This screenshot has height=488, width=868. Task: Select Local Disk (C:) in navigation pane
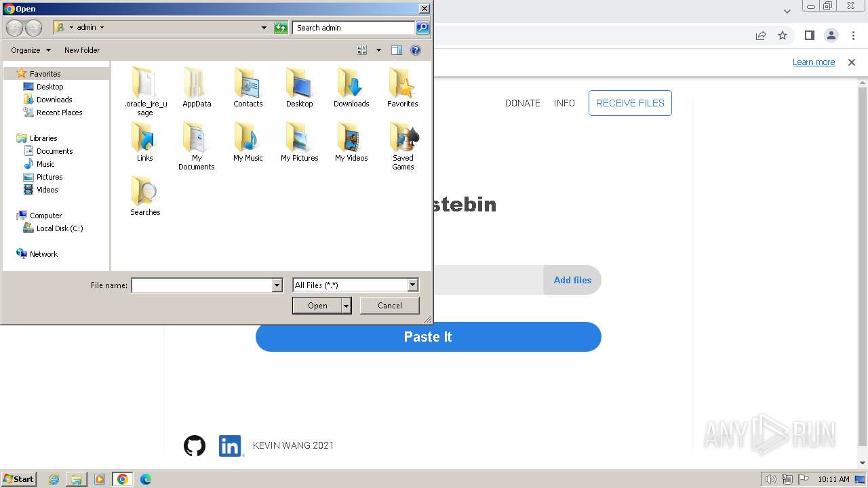click(x=60, y=228)
